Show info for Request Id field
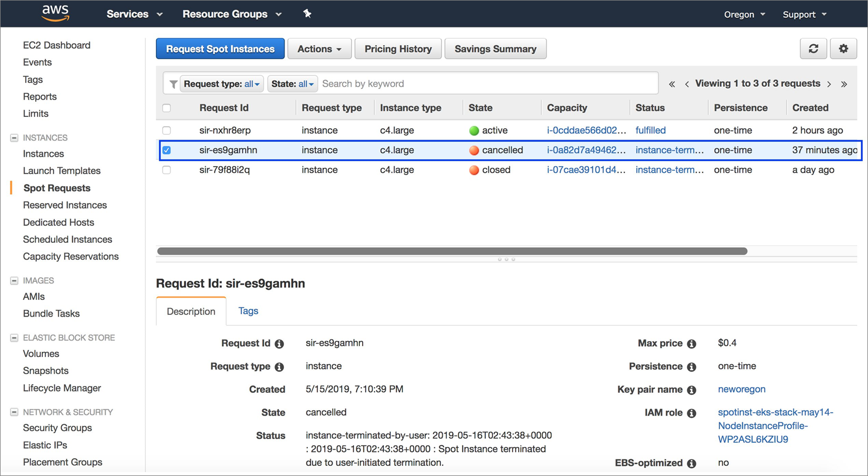The image size is (868, 476). coord(279,344)
